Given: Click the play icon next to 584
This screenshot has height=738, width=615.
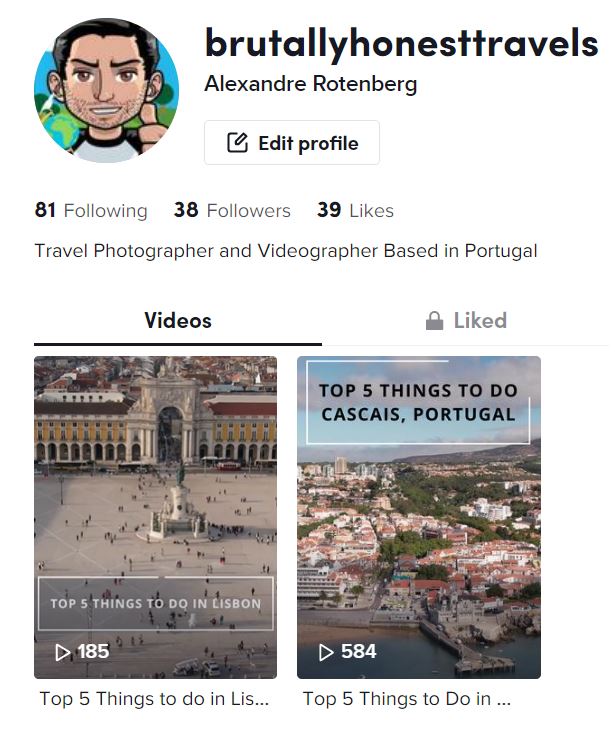Looking at the screenshot, I should (x=326, y=652).
